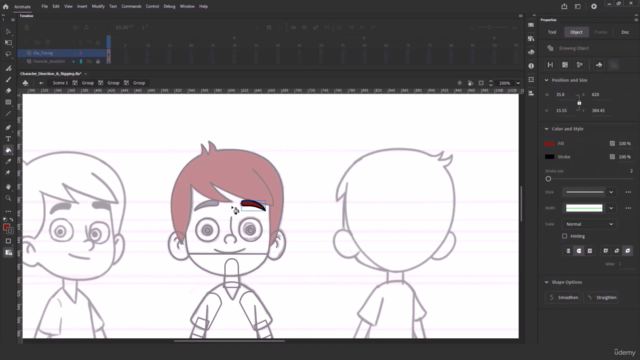Click the swap colors icon in toolbar
The width and height of the screenshot is (640, 360).
11,220
